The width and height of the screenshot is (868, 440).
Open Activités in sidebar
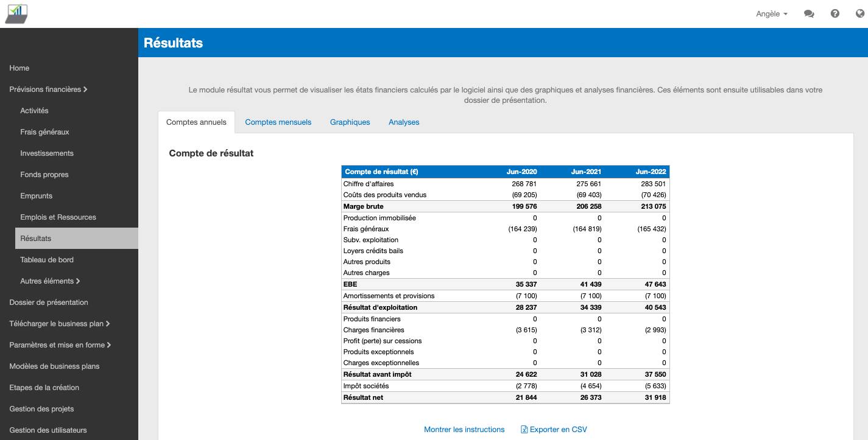coord(34,111)
